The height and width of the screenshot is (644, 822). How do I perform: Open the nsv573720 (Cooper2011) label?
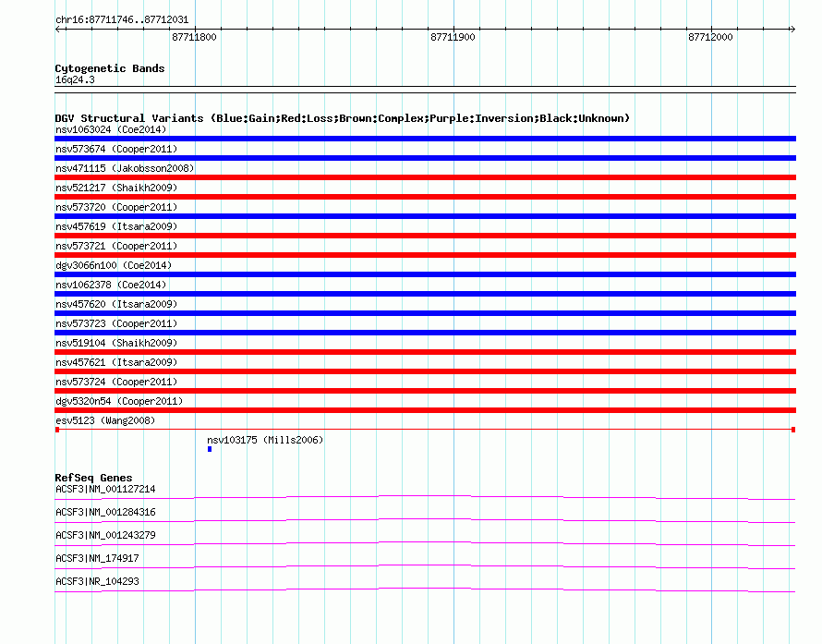coord(116,207)
